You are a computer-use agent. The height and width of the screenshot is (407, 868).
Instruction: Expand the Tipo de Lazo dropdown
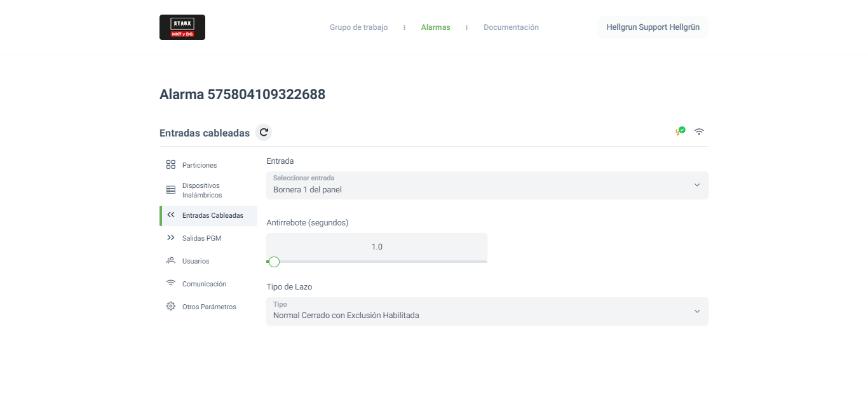pos(477,311)
